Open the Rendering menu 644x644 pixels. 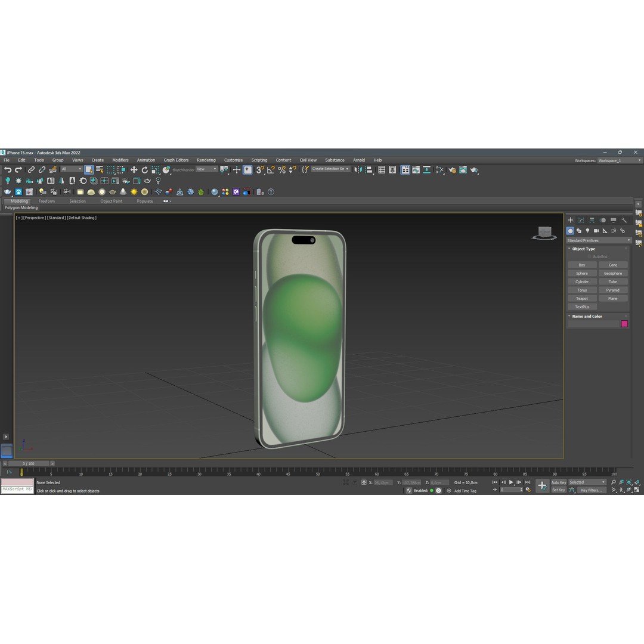(206, 160)
